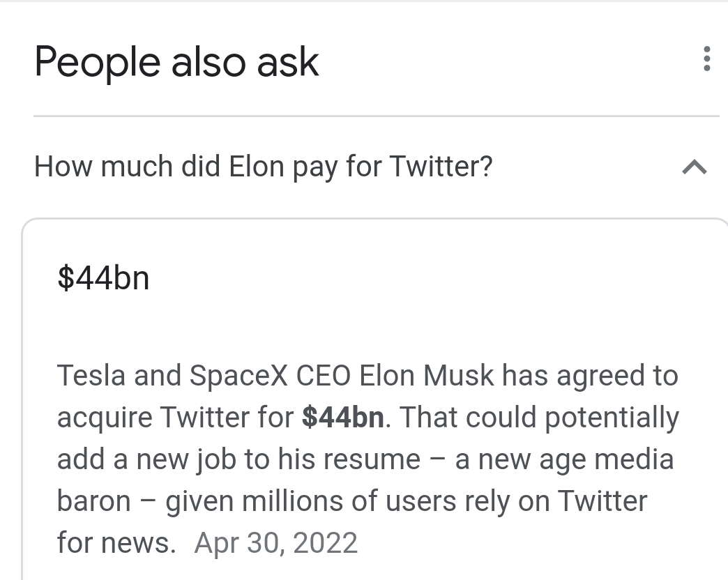Screen dimensions: 728x580
Task: Click the phrase a new age media
Action: [x=564, y=459]
